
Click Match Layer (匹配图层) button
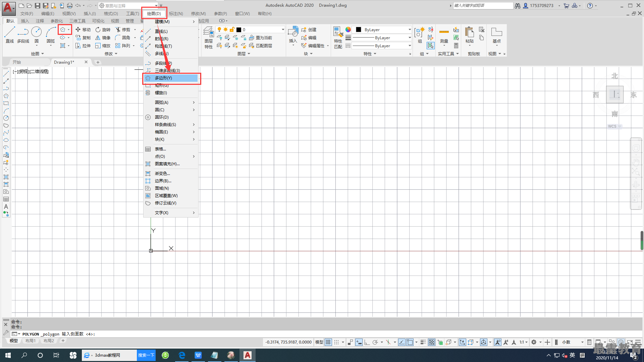(261, 46)
